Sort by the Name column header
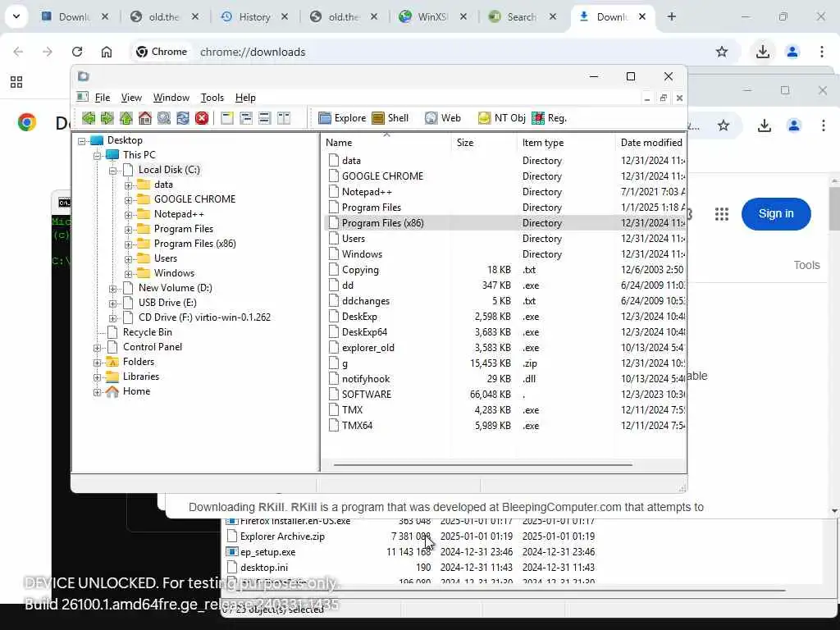Viewport: 840px width, 630px height. tap(386, 143)
